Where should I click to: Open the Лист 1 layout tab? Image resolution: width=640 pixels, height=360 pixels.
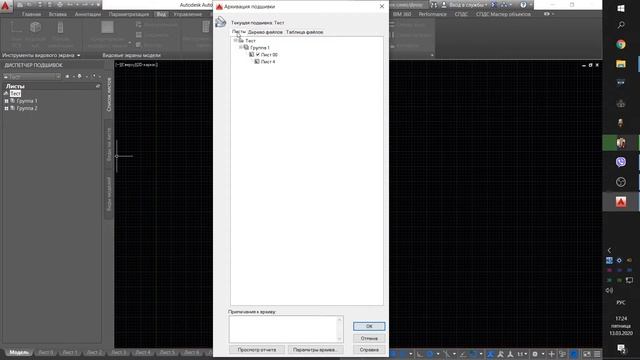[x=70, y=352]
